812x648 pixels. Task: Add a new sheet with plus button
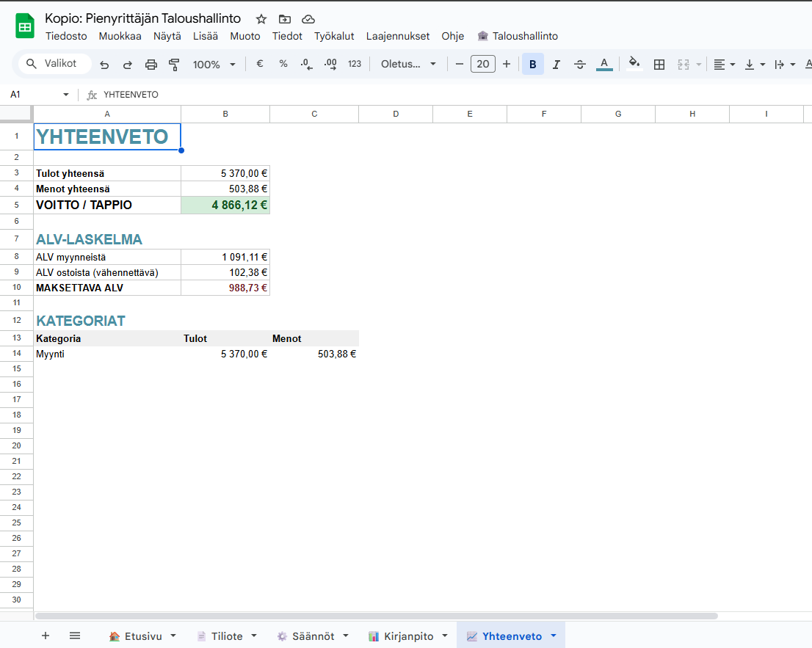46,636
